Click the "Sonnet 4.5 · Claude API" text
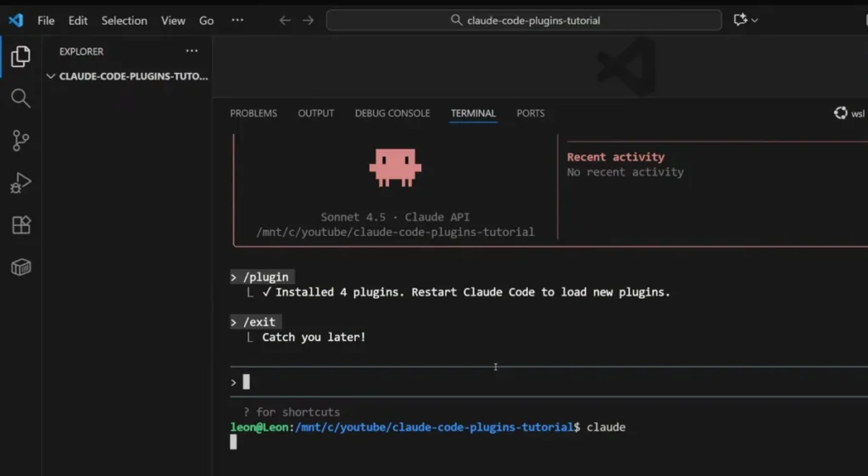The width and height of the screenshot is (868, 476). pos(395,216)
